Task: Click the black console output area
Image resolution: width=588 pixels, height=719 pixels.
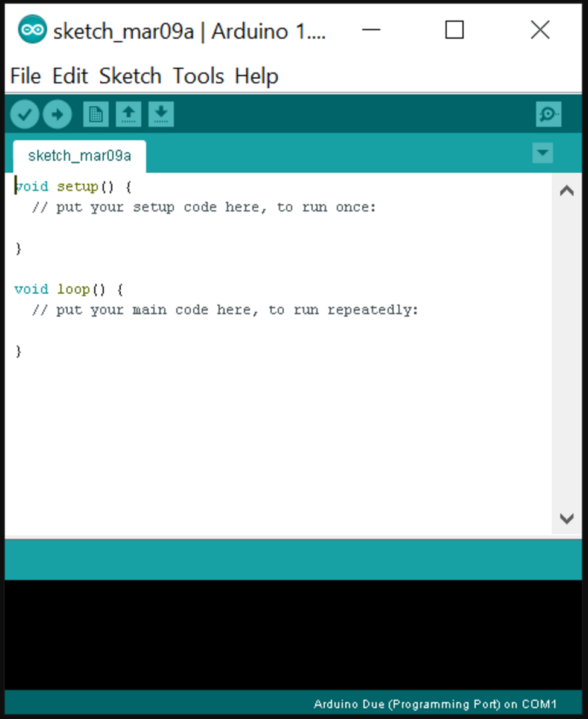Action: tap(293, 635)
